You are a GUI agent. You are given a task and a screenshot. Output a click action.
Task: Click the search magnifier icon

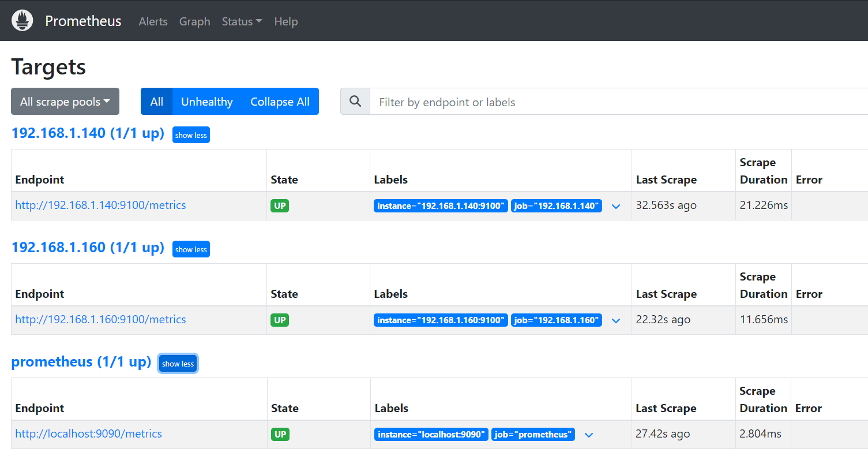tap(355, 102)
